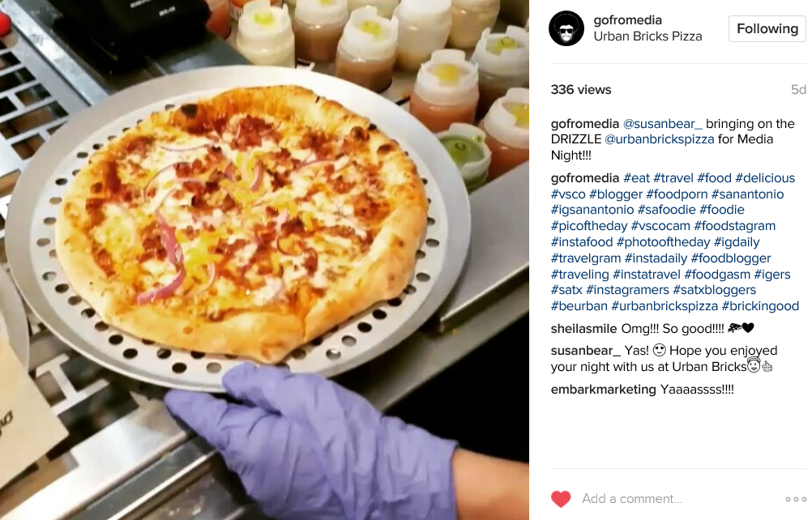This screenshot has height=520, width=812.
Task: Open gofromedia username in header
Action: (627, 20)
